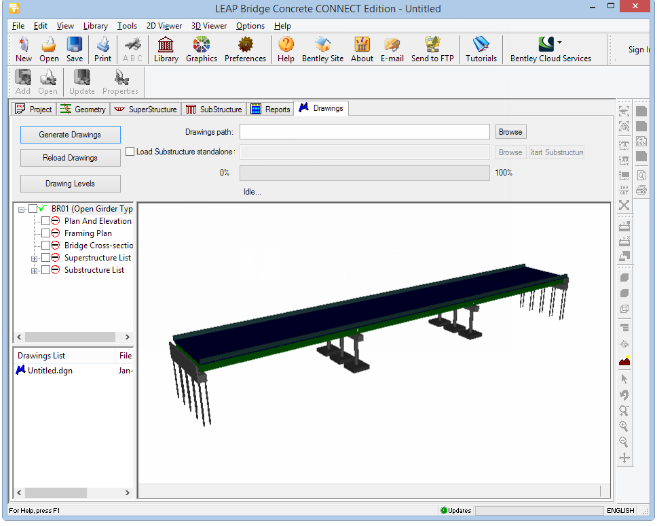
Task: Click the Reload Drawings button
Action: click(x=70, y=158)
